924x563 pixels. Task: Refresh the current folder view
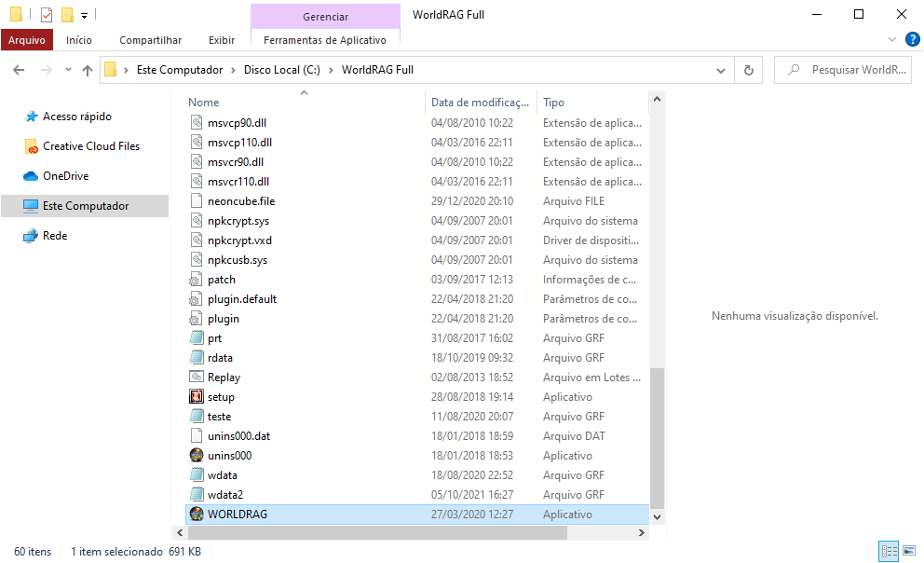[x=748, y=70]
